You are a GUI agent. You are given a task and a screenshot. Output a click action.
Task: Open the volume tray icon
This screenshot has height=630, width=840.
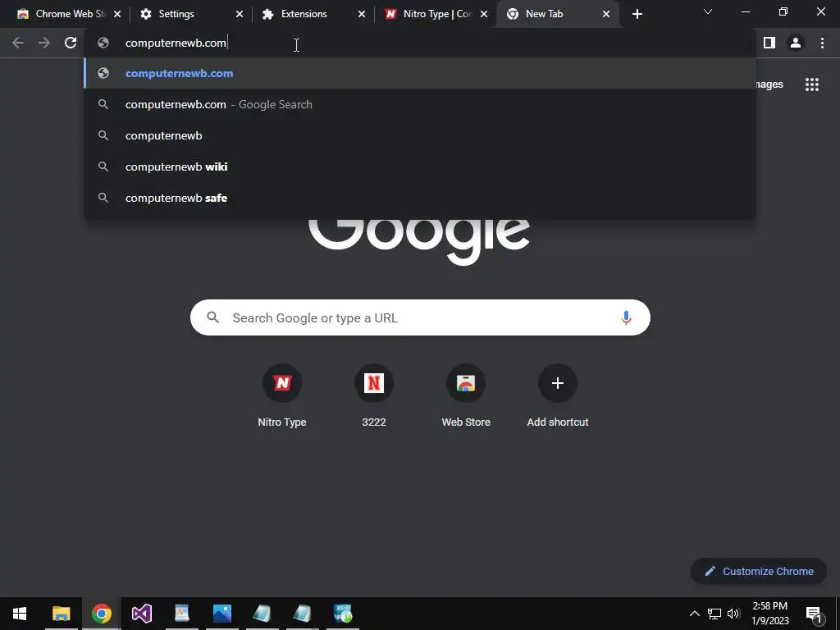click(733, 614)
